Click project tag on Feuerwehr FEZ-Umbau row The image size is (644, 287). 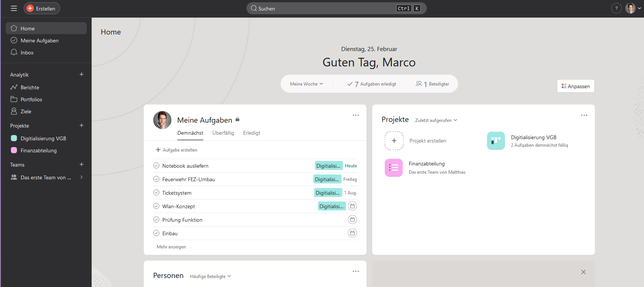[327, 179]
